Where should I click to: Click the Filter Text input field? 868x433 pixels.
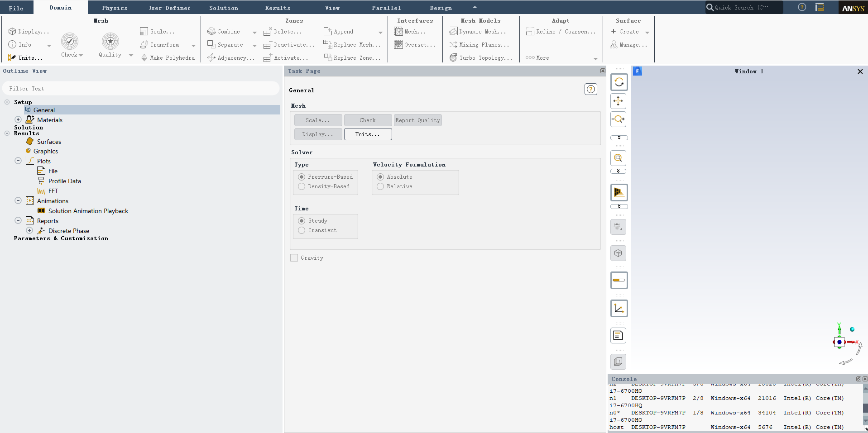(140, 89)
